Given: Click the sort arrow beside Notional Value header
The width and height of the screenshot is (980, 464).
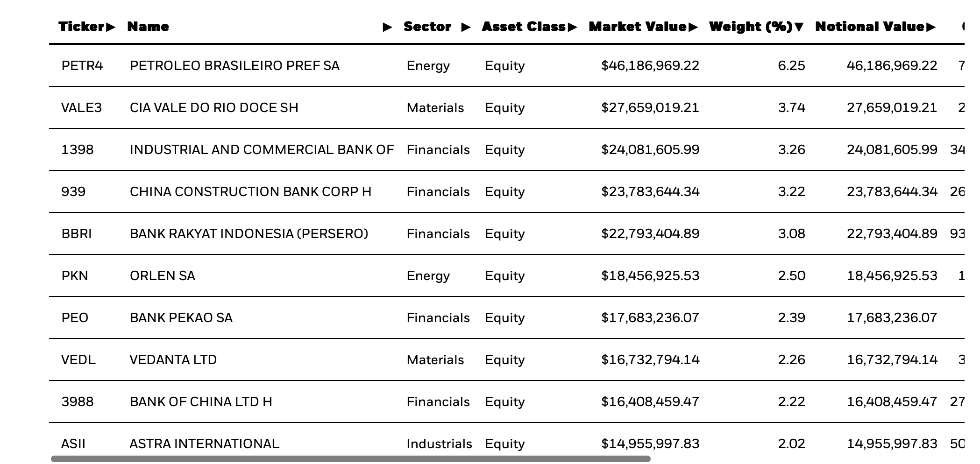Looking at the screenshot, I should coord(930,27).
